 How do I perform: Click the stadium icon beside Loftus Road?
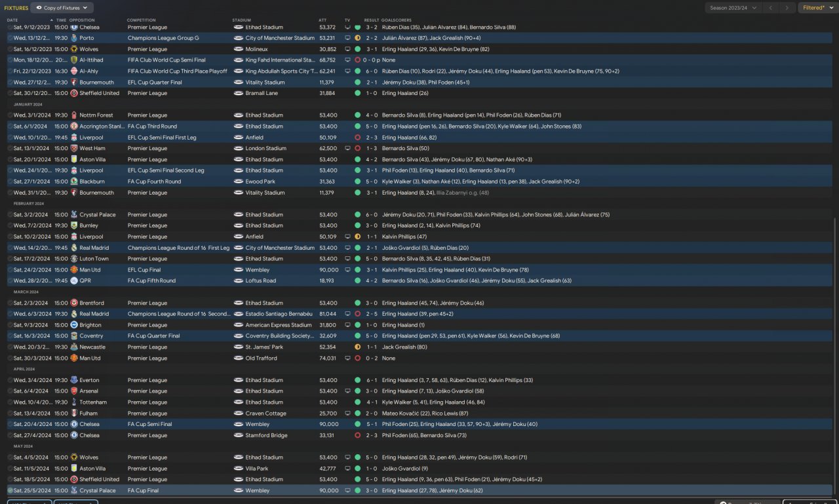click(239, 281)
